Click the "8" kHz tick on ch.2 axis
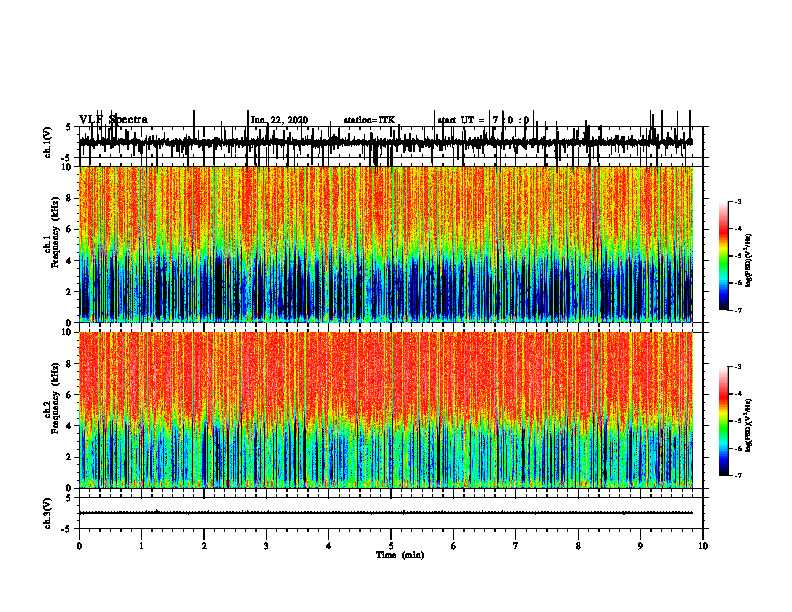792x612 pixels. pos(69,364)
